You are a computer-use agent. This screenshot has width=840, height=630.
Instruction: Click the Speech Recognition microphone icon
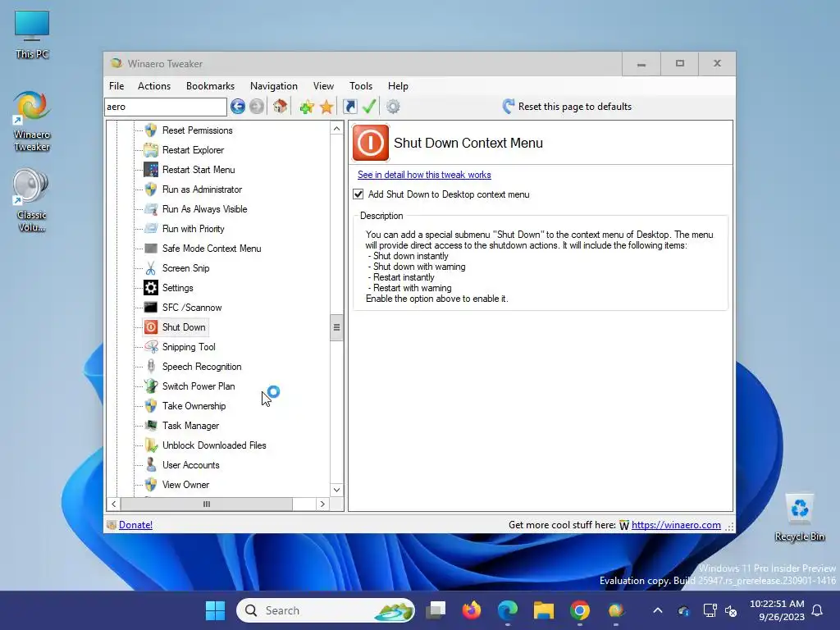click(151, 367)
